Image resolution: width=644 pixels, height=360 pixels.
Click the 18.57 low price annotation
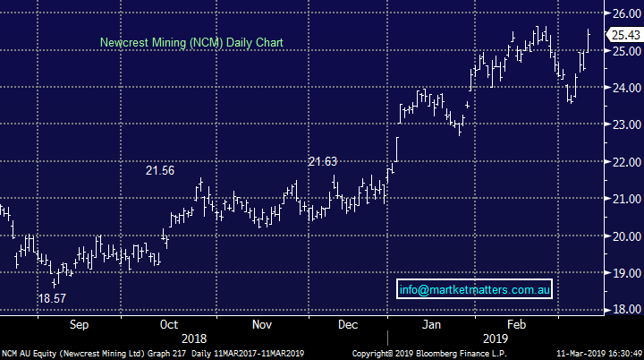tap(52, 298)
